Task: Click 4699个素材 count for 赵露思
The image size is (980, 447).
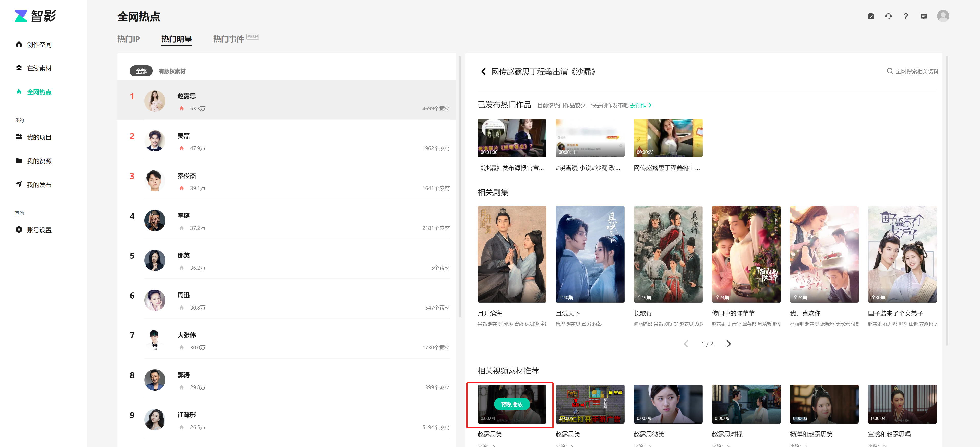Action: [x=436, y=108]
